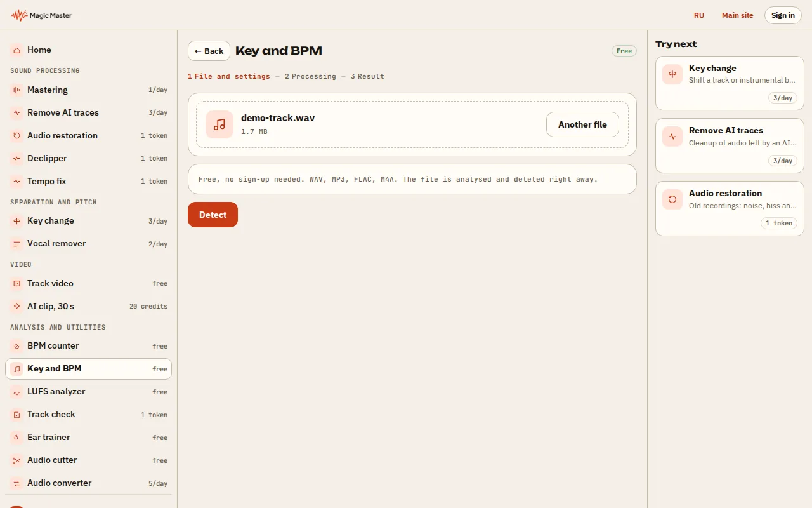Click the Audio converter sidebar icon
This screenshot has height=508, width=812.
click(16, 483)
